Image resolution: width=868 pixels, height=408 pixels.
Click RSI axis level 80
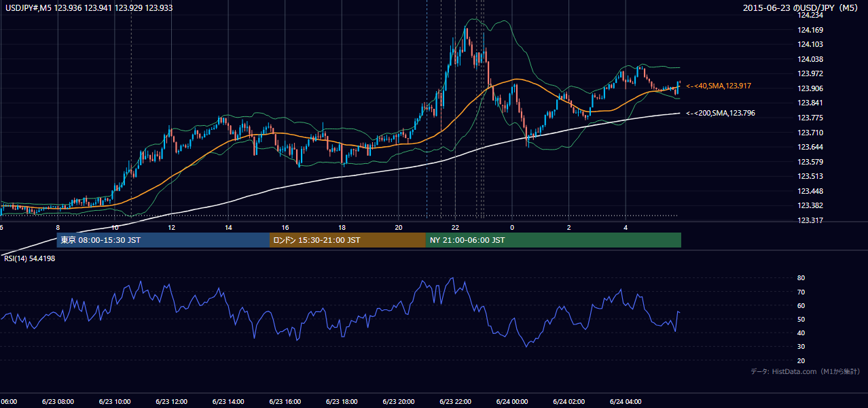coord(801,278)
